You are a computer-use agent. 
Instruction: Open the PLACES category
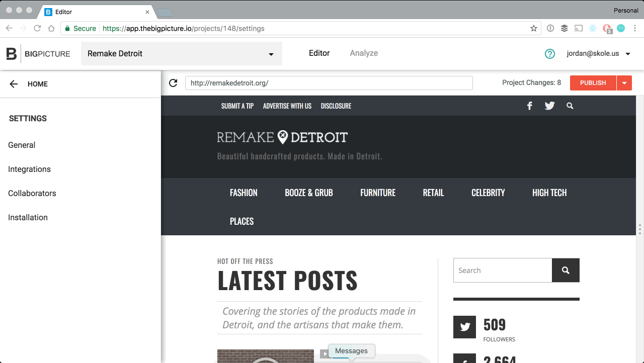[242, 221]
